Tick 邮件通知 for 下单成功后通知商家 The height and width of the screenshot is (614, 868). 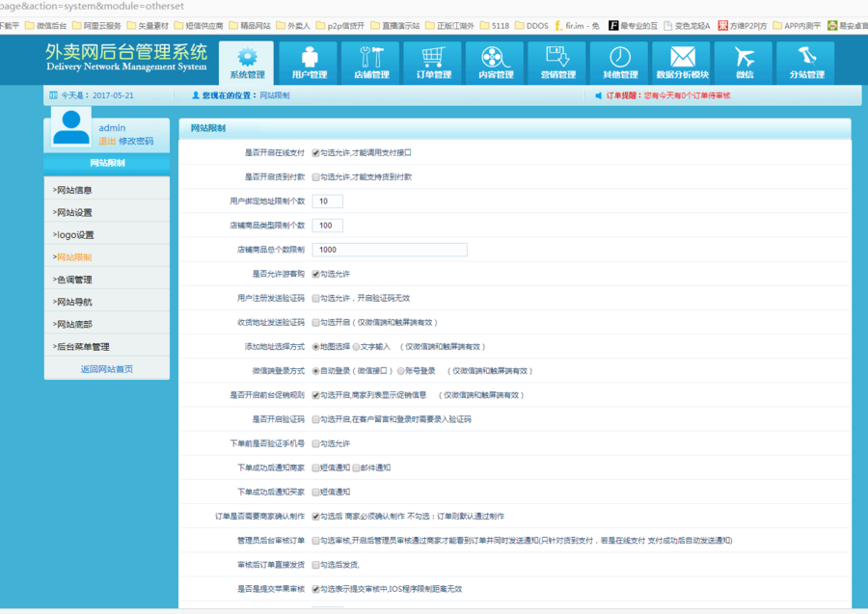(356, 467)
